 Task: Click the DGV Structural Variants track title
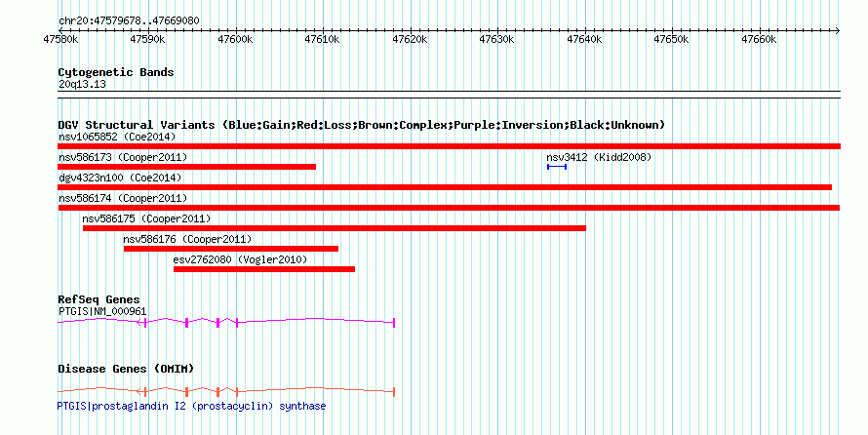pos(362,125)
